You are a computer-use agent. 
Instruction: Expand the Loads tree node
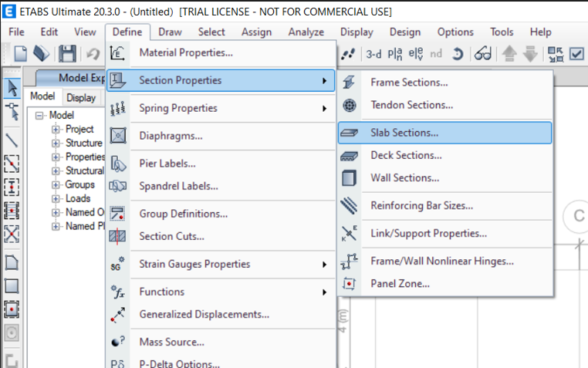coord(56,199)
